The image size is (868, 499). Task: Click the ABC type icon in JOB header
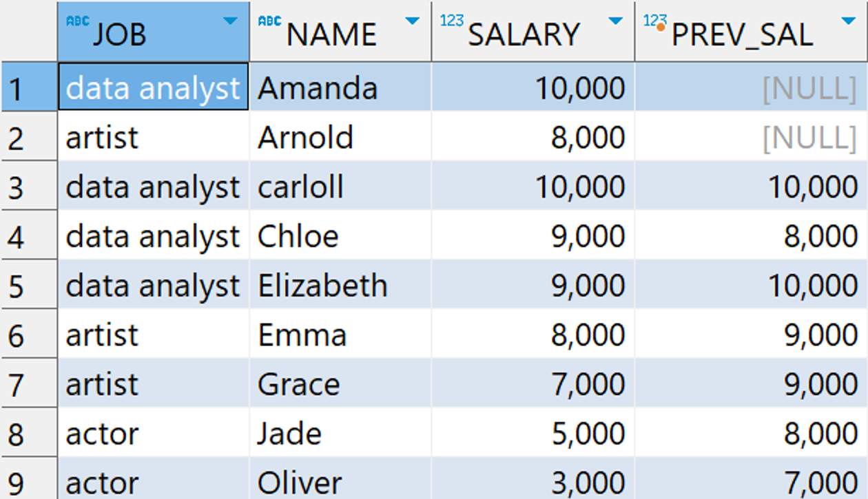point(77,21)
